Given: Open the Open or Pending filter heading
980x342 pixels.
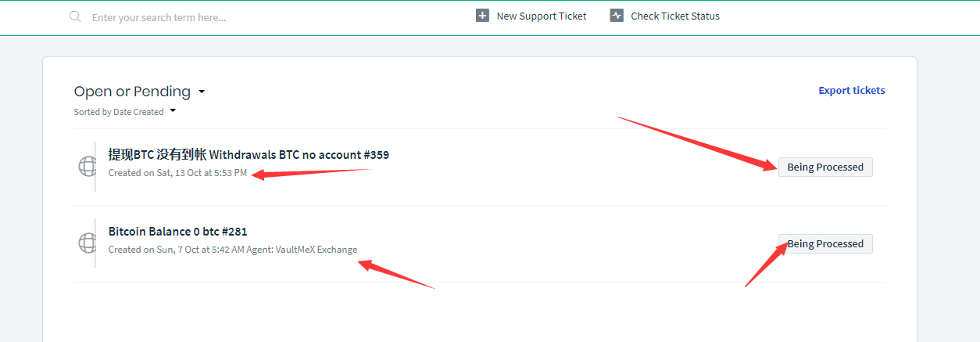Looking at the screenshot, I should [132, 92].
